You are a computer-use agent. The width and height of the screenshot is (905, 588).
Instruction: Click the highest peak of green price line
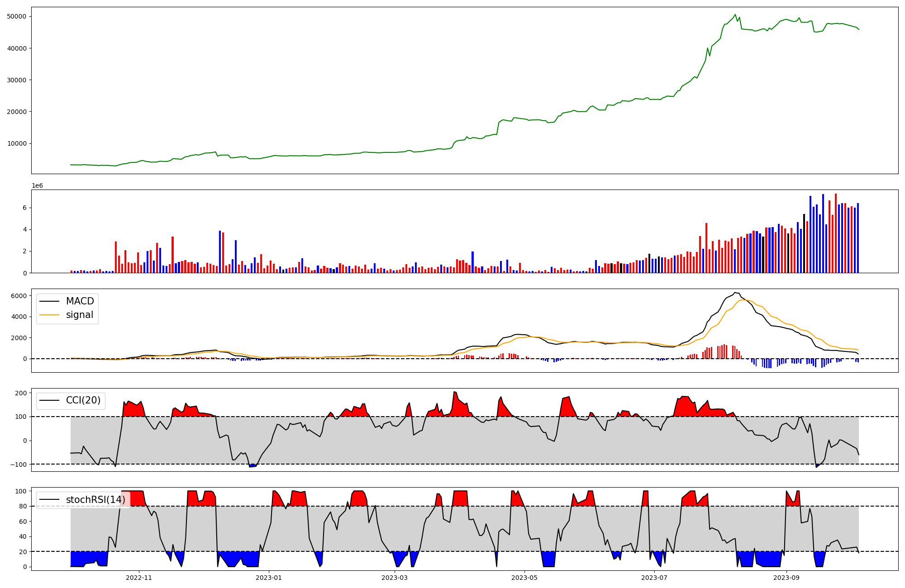point(735,14)
